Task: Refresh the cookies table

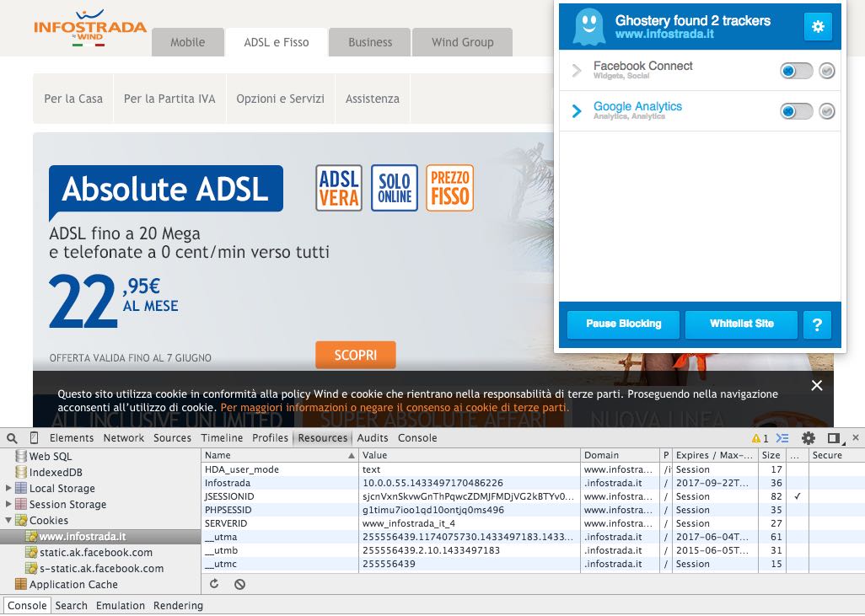Action: pyautogui.click(x=214, y=583)
